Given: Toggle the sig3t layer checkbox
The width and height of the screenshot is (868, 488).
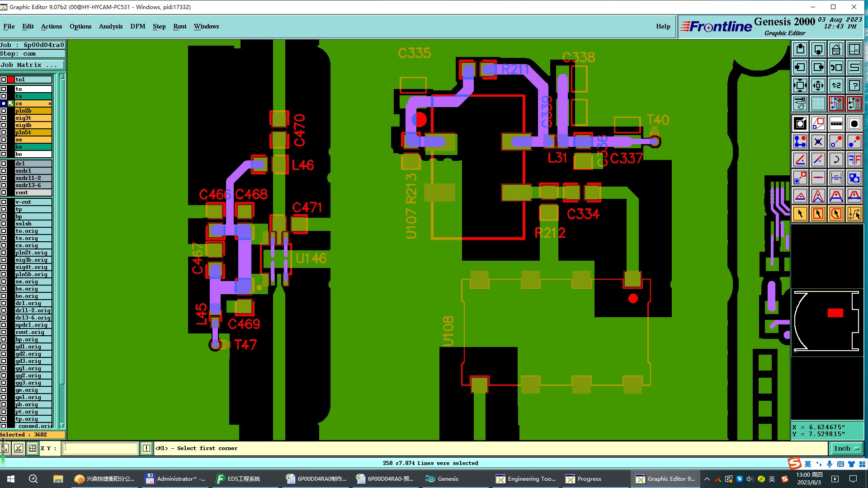Looking at the screenshot, I should pyautogui.click(x=4, y=118).
